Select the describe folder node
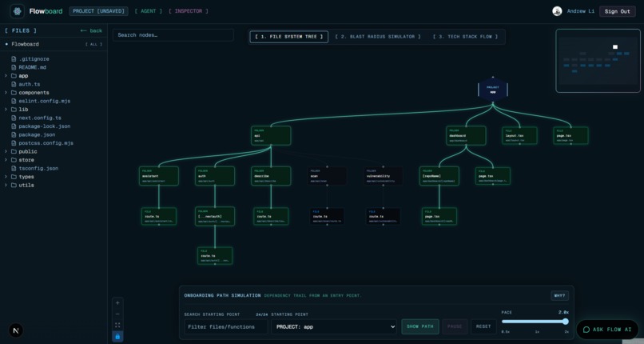The width and height of the screenshot is (644, 344). pyautogui.click(x=271, y=176)
